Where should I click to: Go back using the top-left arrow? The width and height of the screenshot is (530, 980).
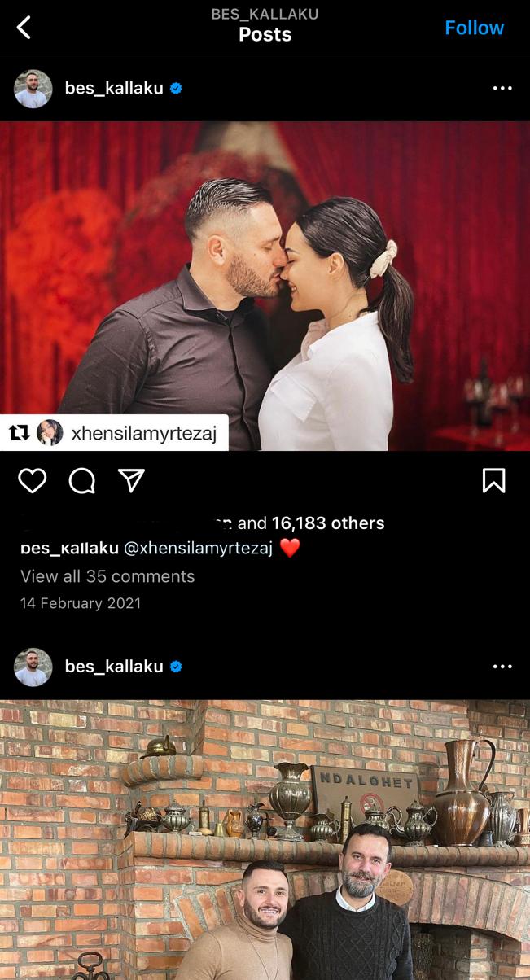24,28
